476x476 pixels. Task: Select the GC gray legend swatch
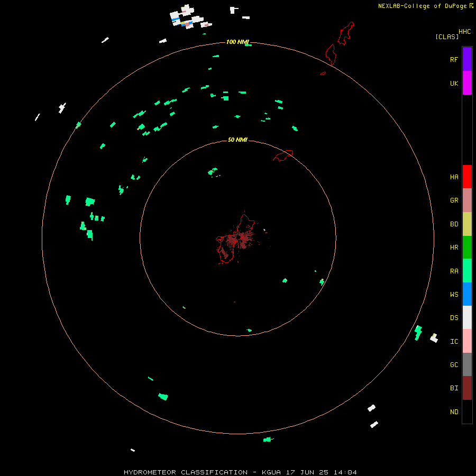(467, 364)
